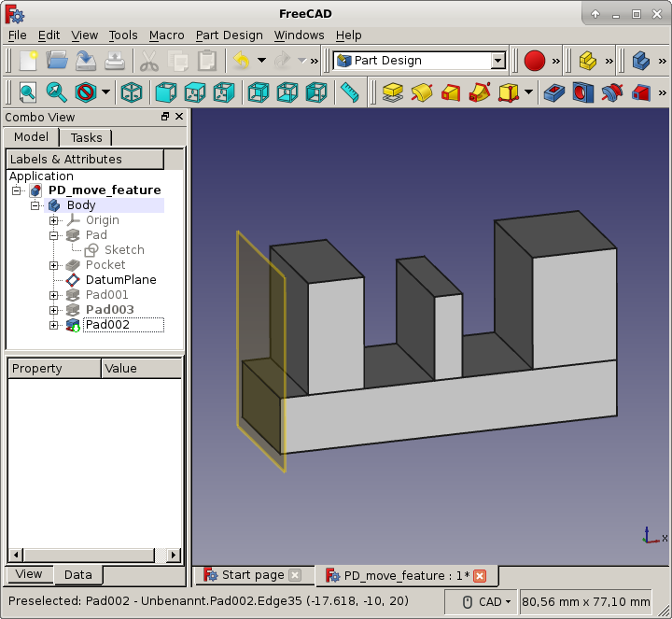Undock the Combo View panel

pyautogui.click(x=165, y=117)
